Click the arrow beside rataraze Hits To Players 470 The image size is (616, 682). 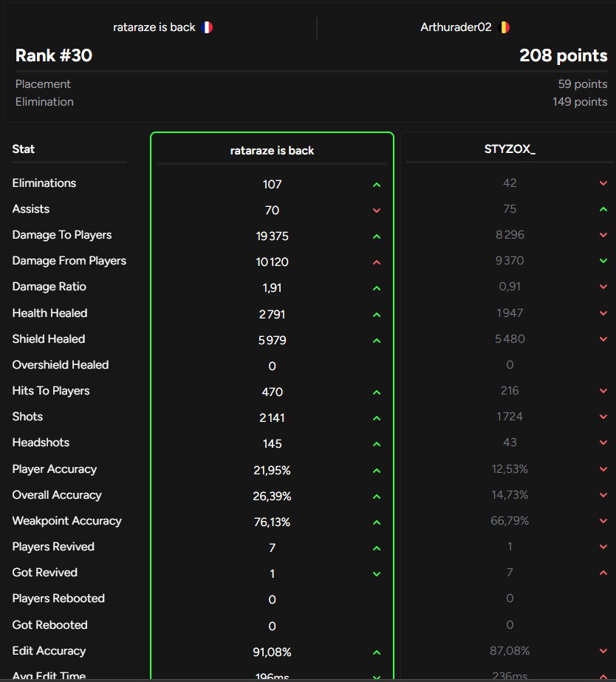pyautogui.click(x=377, y=392)
